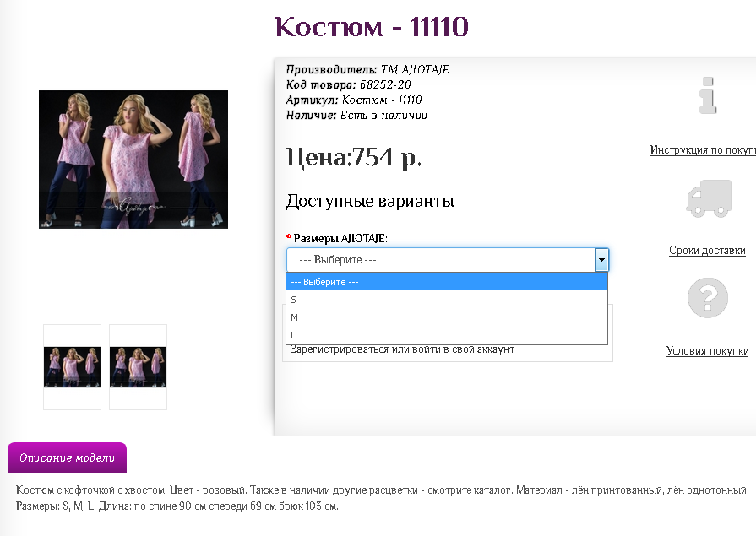The width and height of the screenshot is (756, 536).
Task: Switch to the 'Описание модели' tab
Action: point(67,457)
